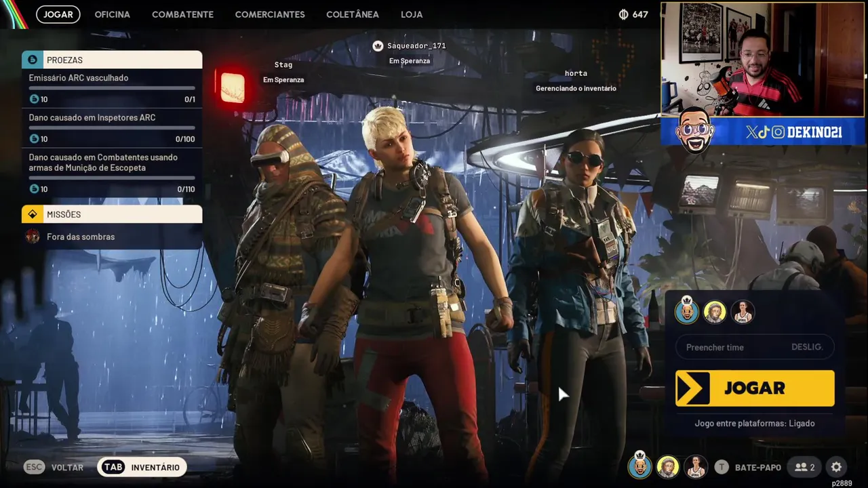Click the reward coin icon for shotgun feat
868x488 pixels.
(34, 188)
